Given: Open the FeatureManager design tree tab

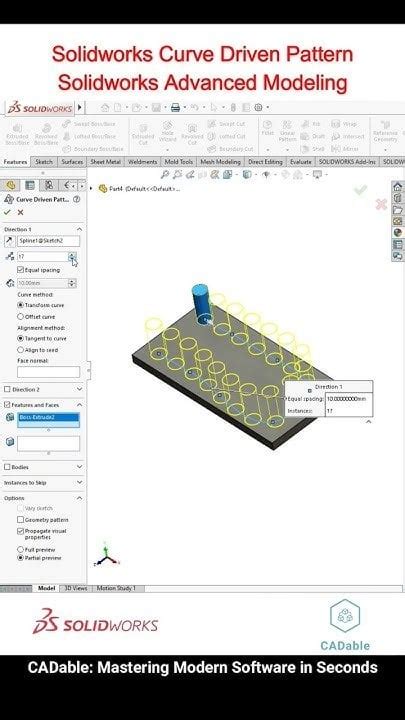Looking at the screenshot, I should point(11,185).
